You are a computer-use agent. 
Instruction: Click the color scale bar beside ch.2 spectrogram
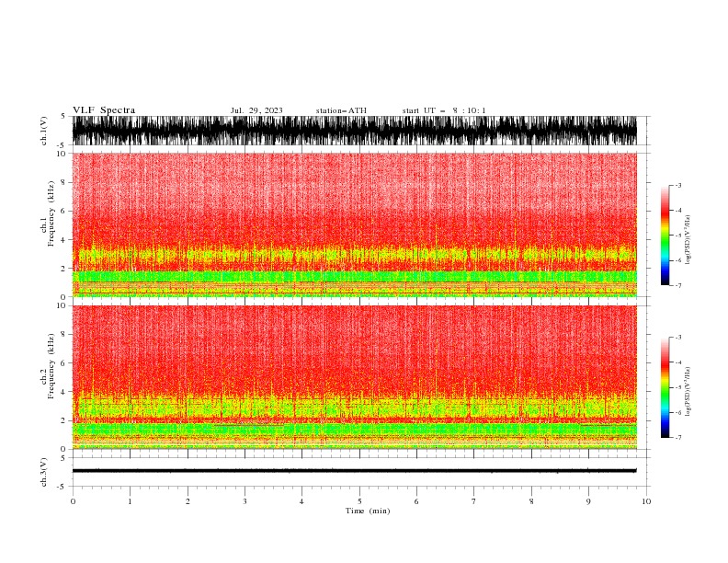[665, 387]
